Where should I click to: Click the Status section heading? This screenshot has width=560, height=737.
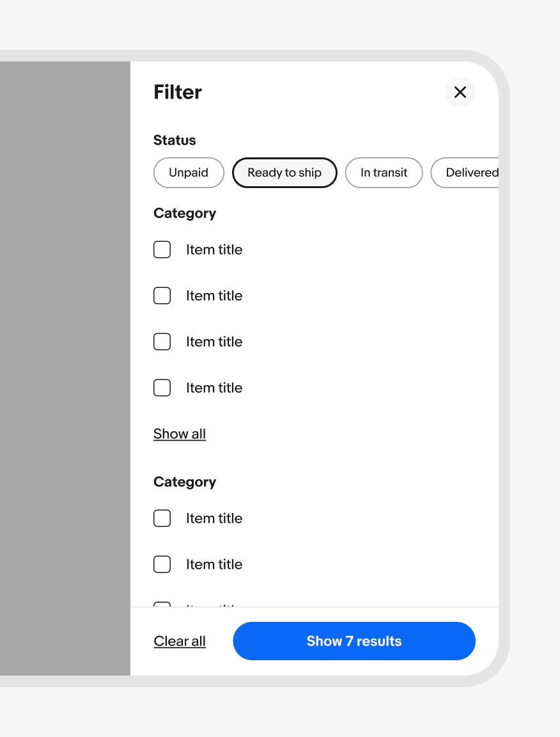(175, 140)
